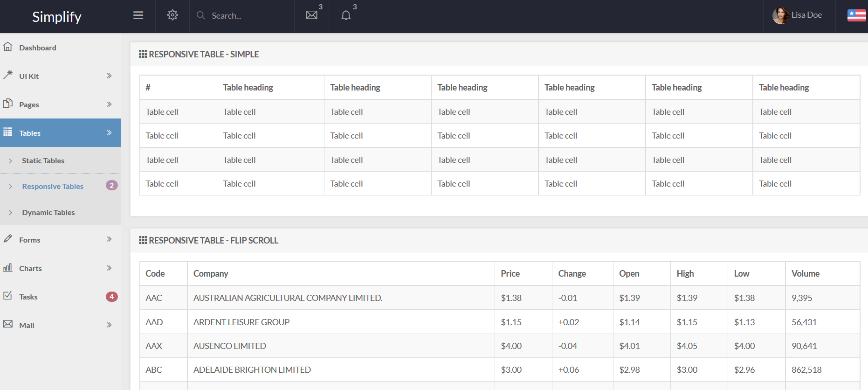The width and height of the screenshot is (868, 390).
Task: Expand the Mail submenu chevron
Action: [109, 325]
